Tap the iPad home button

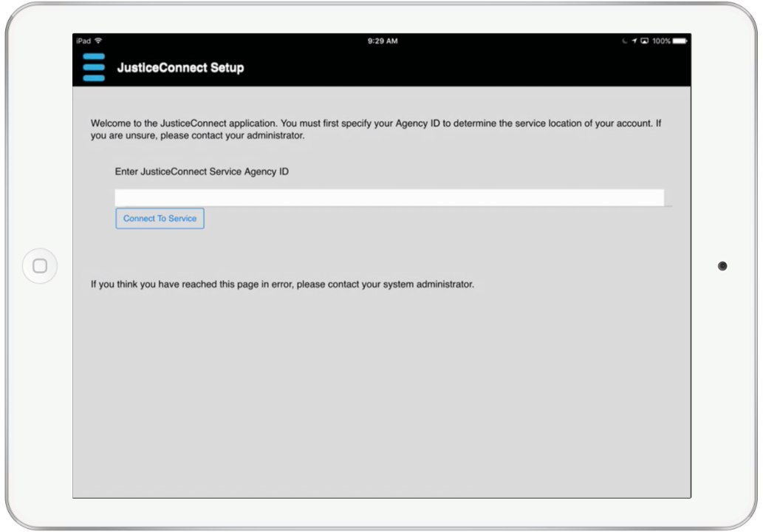point(40,266)
